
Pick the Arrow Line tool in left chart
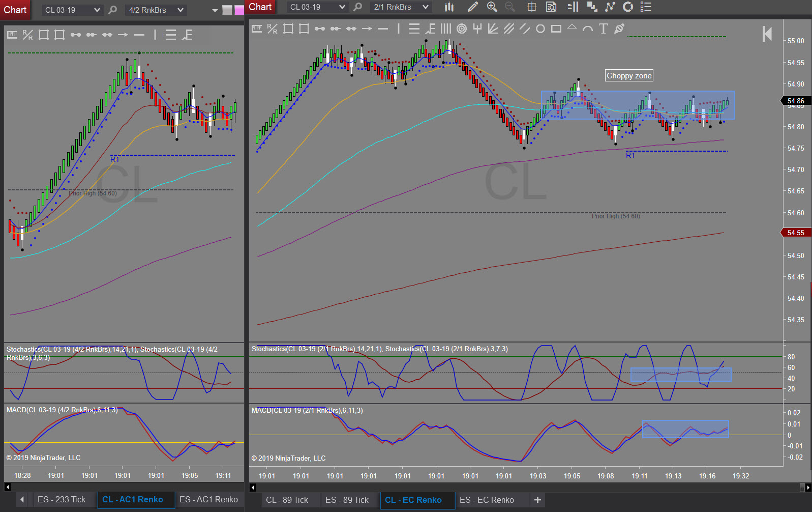pyautogui.click(x=123, y=35)
